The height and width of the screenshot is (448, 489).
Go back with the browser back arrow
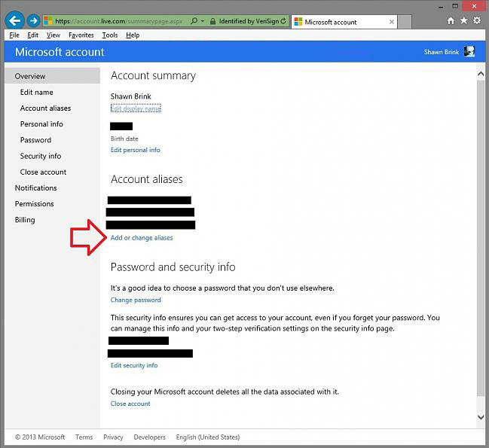click(14, 20)
